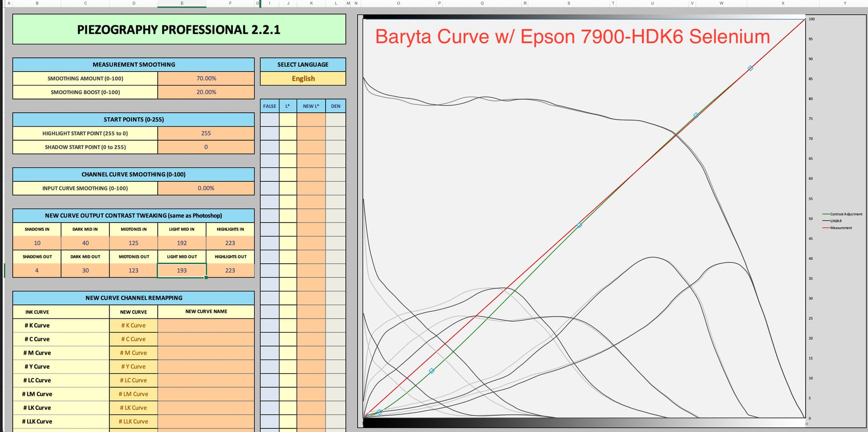The image size is (868, 432).
Task: Click the Highlight Start Point value 255
Action: tap(206, 133)
